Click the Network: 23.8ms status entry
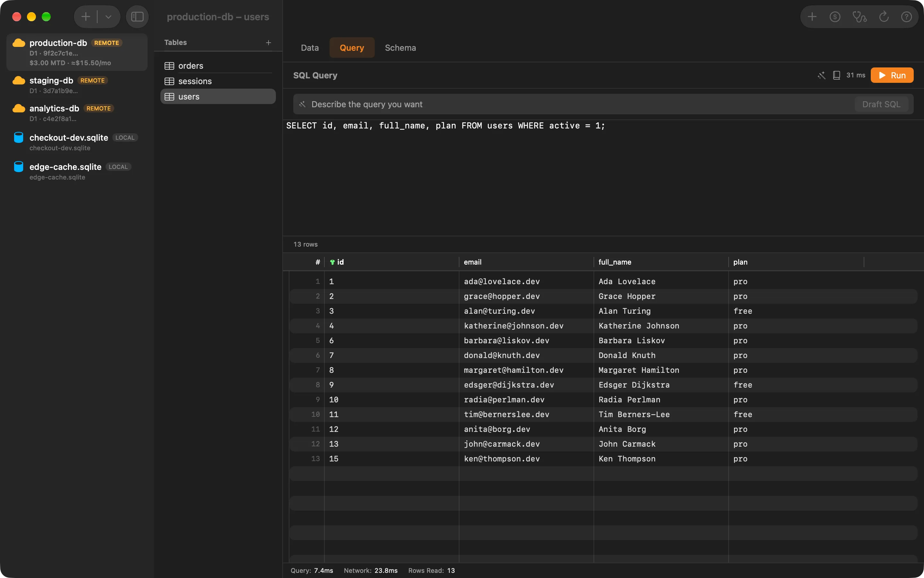The width and height of the screenshot is (924, 578). 370,571
